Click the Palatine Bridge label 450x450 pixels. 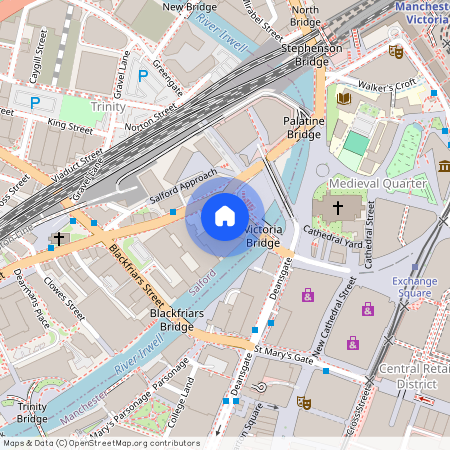tap(304, 128)
